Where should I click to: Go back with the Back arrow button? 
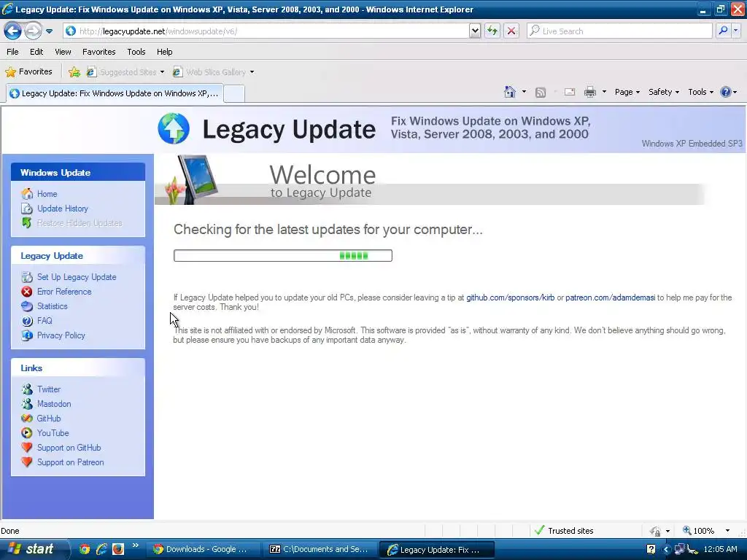[x=12, y=31]
